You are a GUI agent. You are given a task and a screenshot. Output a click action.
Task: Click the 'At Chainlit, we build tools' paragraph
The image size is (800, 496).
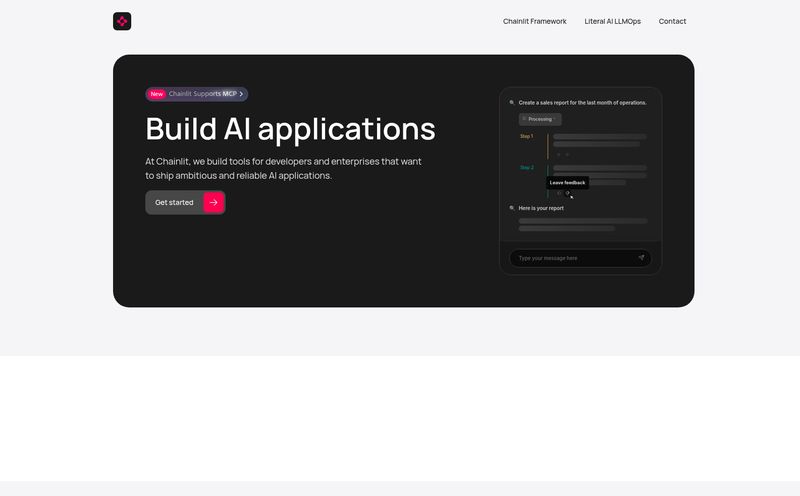coord(283,168)
